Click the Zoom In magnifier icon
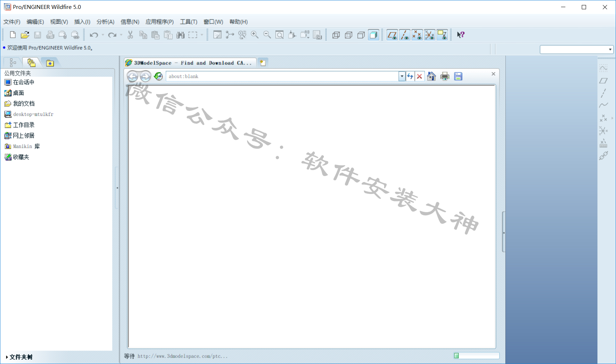Screen dimensions: 616x364 tap(255, 35)
